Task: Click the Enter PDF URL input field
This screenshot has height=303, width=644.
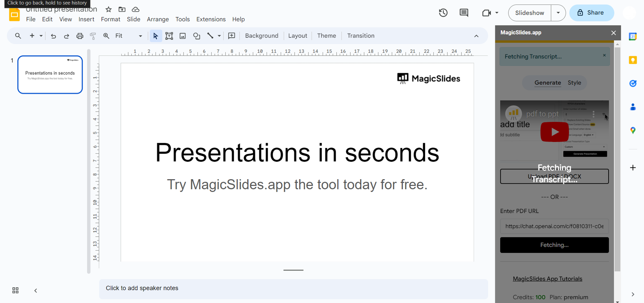Action: coord(554,226)
